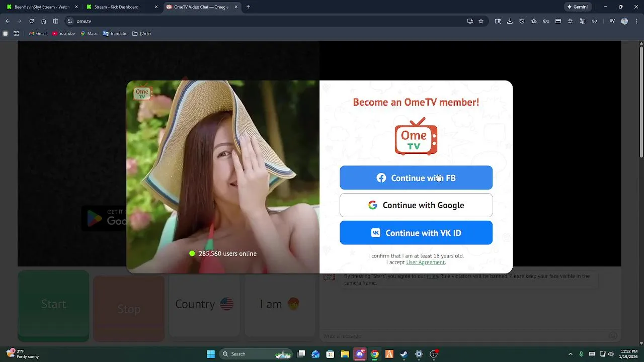644x362 pixels.
Task: Click the Continue with FB button
Action: click(x=416, y=178)
